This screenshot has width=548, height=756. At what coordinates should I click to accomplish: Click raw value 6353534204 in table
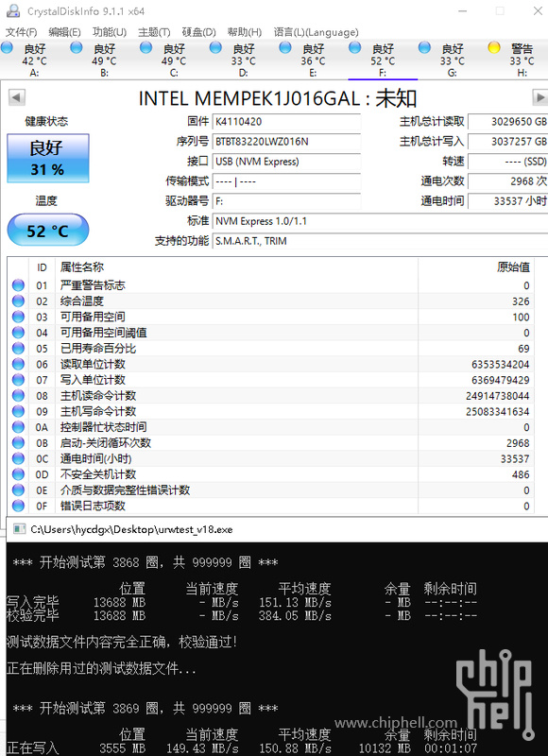coord(500,365)
